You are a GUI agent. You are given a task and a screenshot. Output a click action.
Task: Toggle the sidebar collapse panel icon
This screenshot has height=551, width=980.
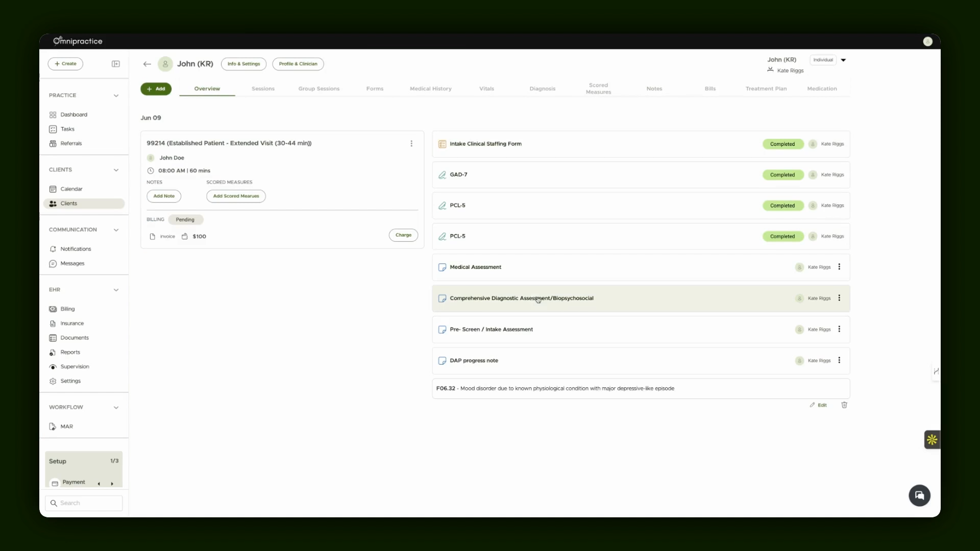(116, 64)
